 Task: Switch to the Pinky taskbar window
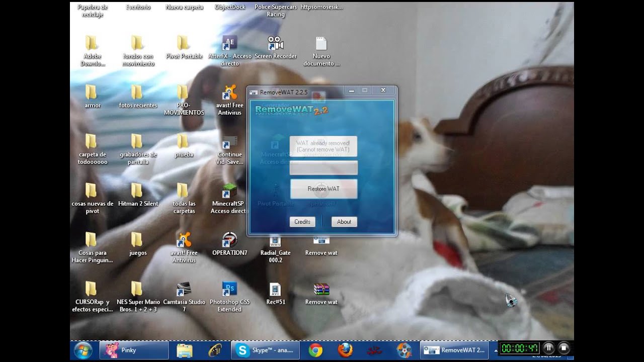[134, 350]
